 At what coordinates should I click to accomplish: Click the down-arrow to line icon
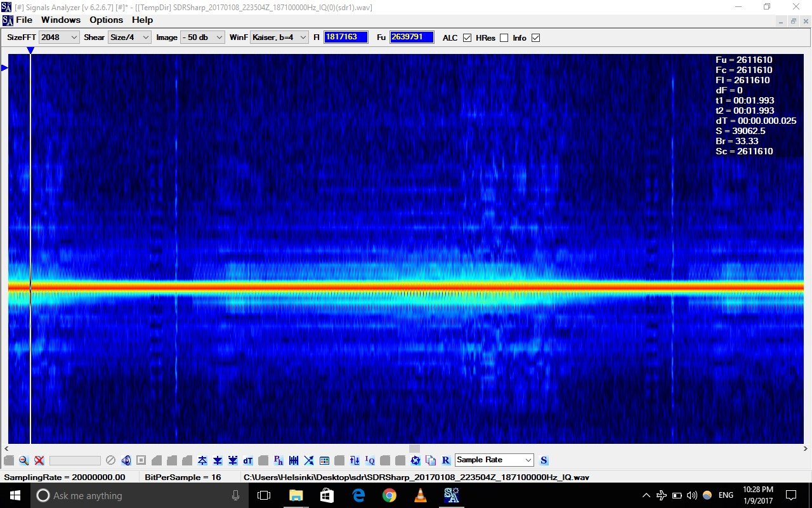point(218,460)
